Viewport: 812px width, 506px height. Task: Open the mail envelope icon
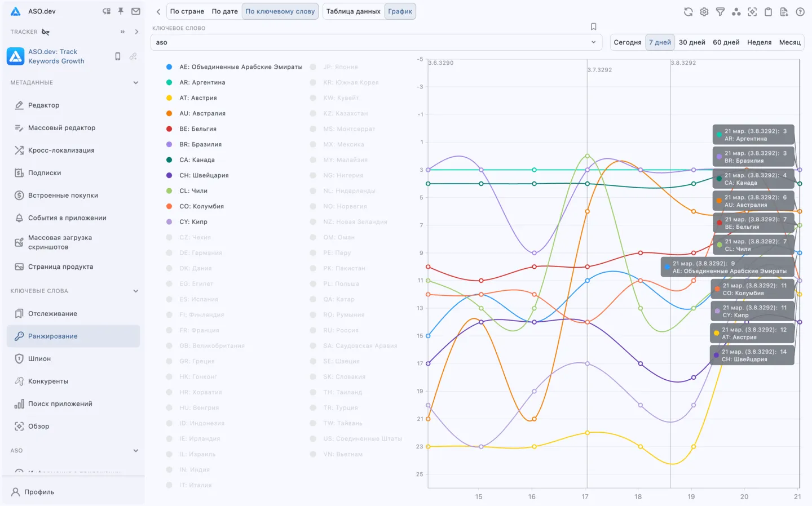pyautogui.click(x=136, y=11)
